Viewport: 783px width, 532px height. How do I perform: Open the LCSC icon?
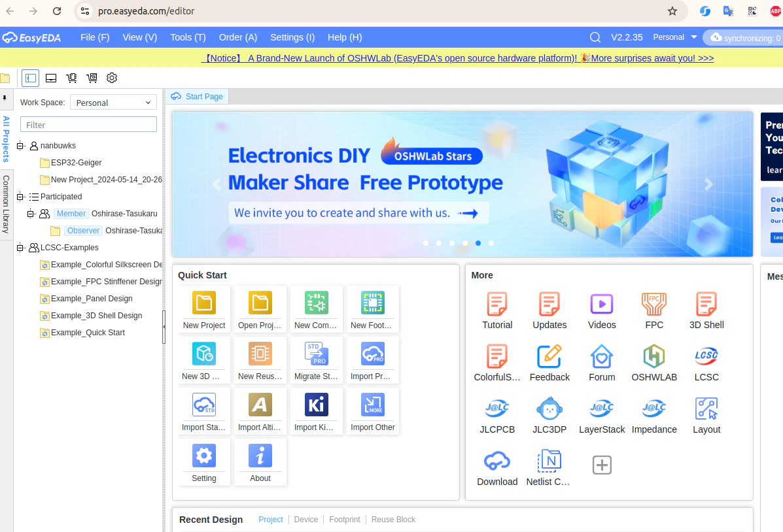tap(706, 363)
